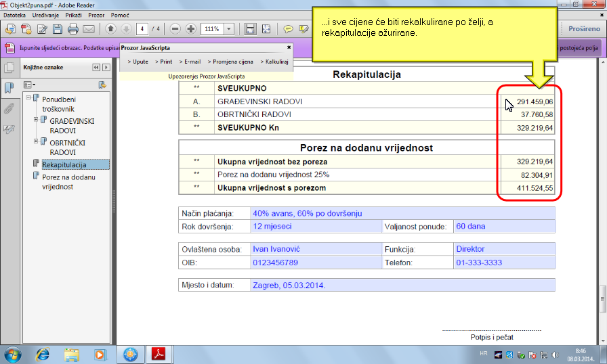Click the GRAĐEVINSKI RADOVI amount 291.459,06
Image resolution: width=607 pixels, height=364 pixels.
coord(535,101)
